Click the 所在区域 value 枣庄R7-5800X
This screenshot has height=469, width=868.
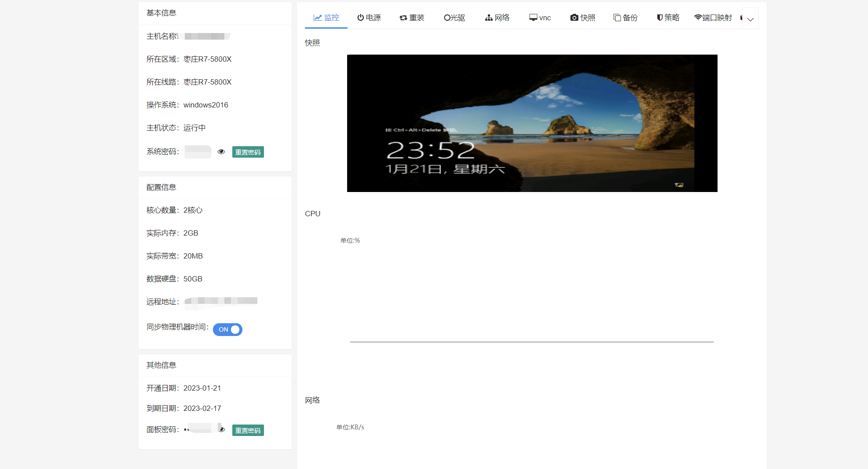click(x=207, y=59)
